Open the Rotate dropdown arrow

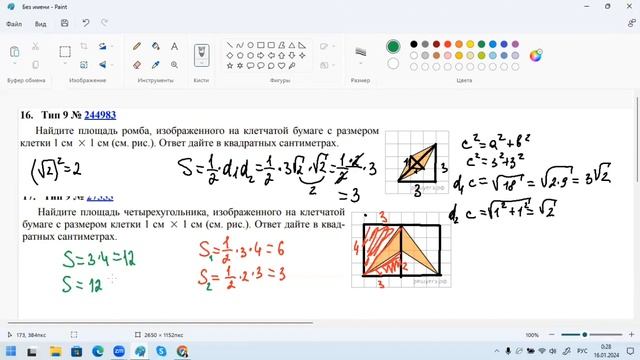click(112, 46)
